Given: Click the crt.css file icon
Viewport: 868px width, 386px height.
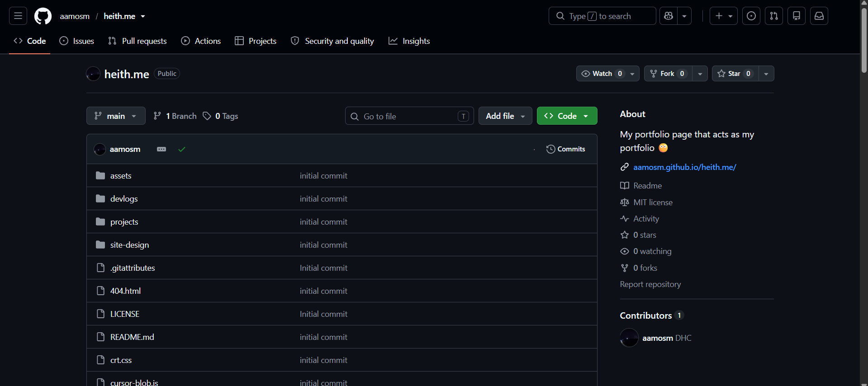Looking at the screenshot, I should click(100, 360).
